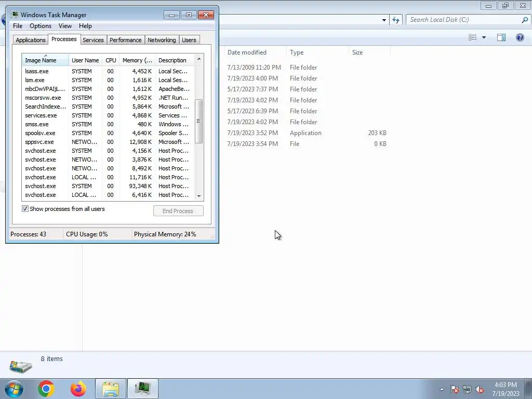Expand the address bar history dropdown
The image size is (532, 399).
[384, 20]
